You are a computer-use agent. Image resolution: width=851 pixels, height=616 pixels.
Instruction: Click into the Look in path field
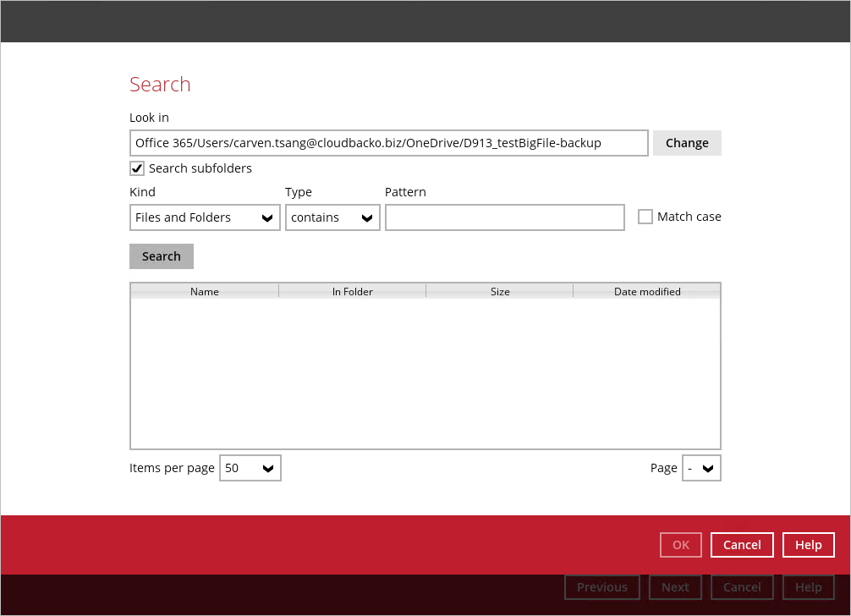pyautogui.click(x=388, y=143)
